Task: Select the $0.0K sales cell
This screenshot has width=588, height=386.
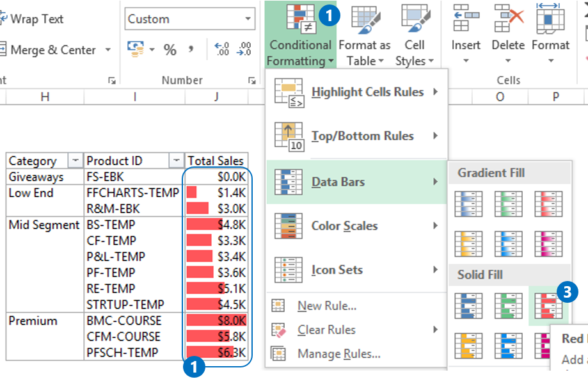Action: [216, 177]
